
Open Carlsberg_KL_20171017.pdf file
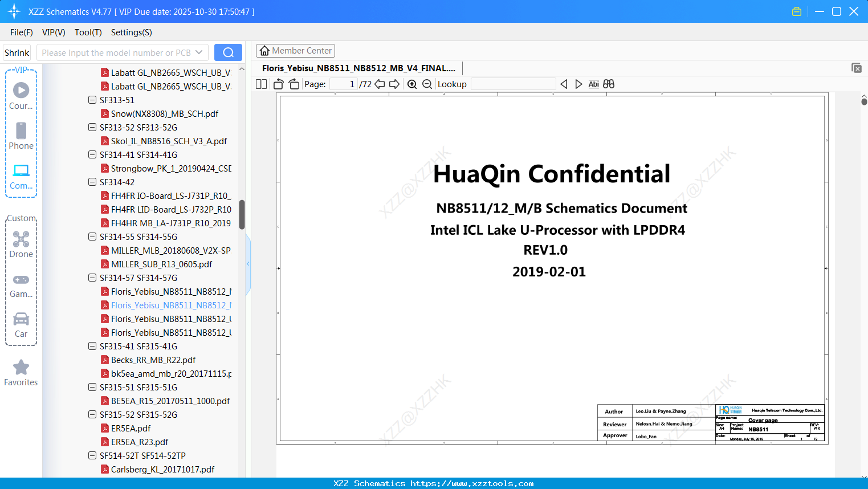coord(162,469)
